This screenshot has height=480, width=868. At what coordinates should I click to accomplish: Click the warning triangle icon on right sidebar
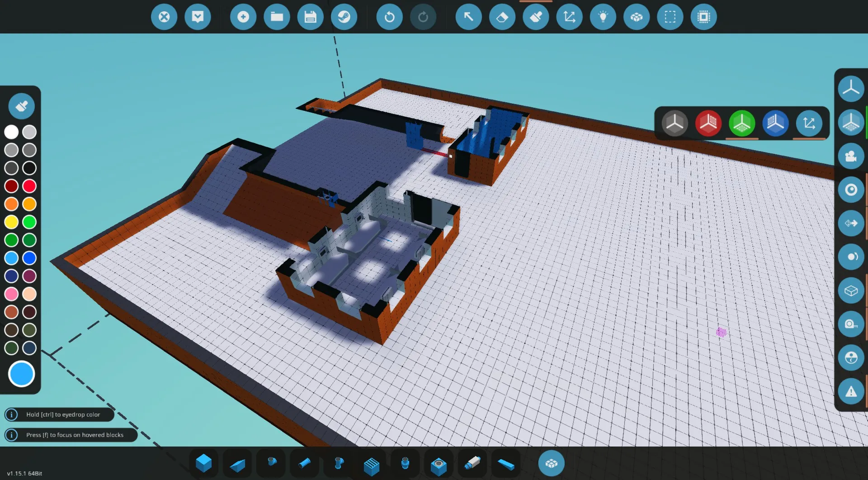(x=851, y=391)
